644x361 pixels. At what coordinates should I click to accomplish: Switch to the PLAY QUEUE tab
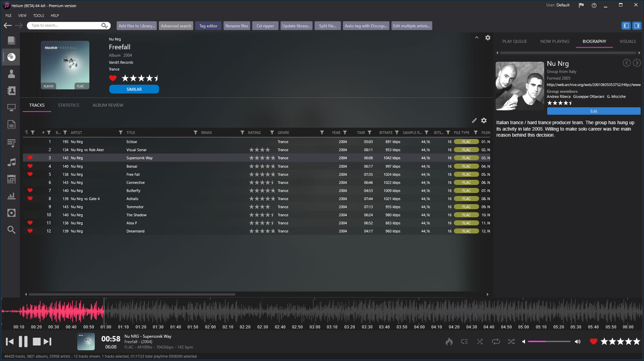pyautogui.click(x=515, y=41)
